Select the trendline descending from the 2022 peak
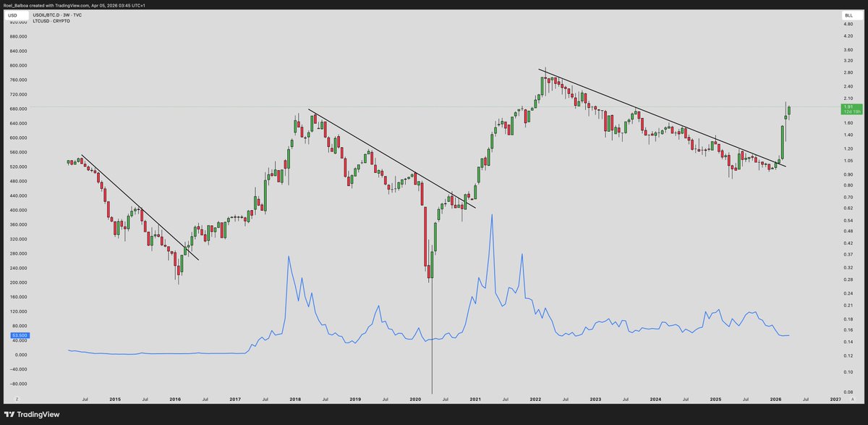Screen dimensions: 868x425 663,119
